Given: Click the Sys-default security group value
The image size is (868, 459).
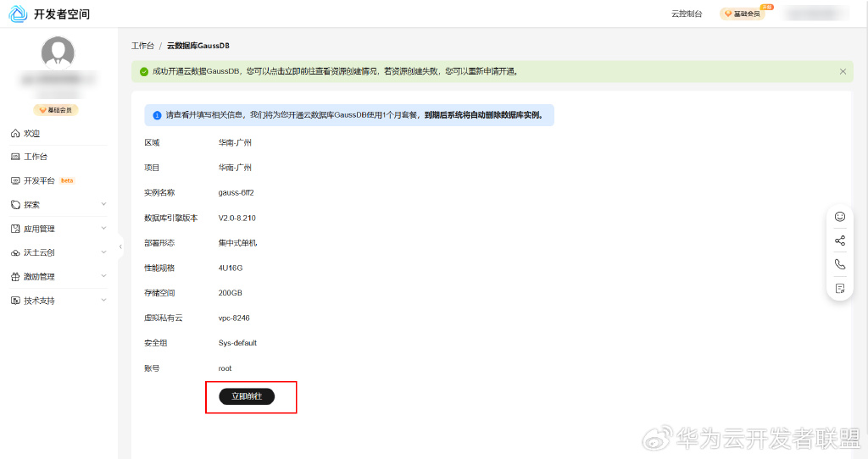Looking at the screenshot, I should (237, 343).
